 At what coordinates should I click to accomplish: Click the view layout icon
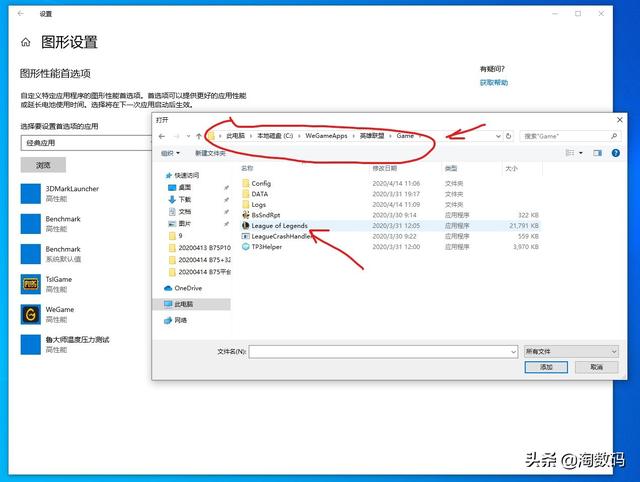click(570, 153)
